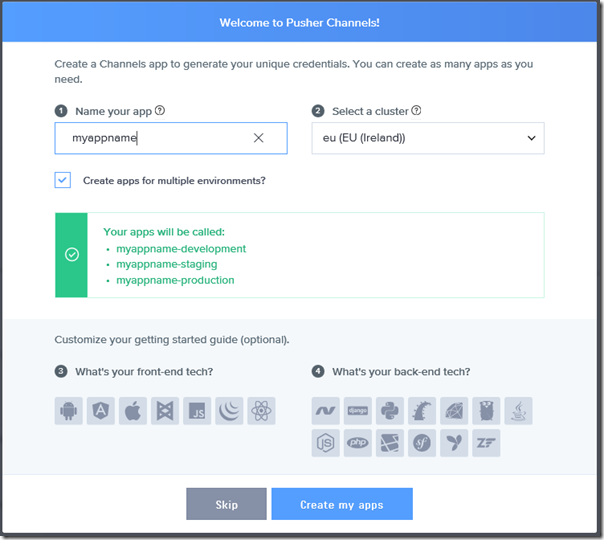Uncheck Create apps for multiple environments
604x540 pixels.
pos(63,180)
